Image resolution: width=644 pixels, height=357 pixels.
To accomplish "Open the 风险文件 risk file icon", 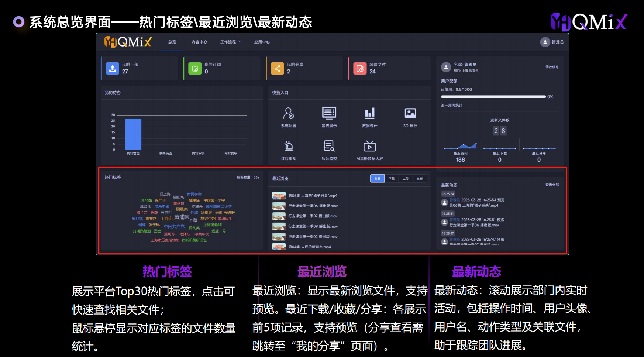I will point(360,68).
